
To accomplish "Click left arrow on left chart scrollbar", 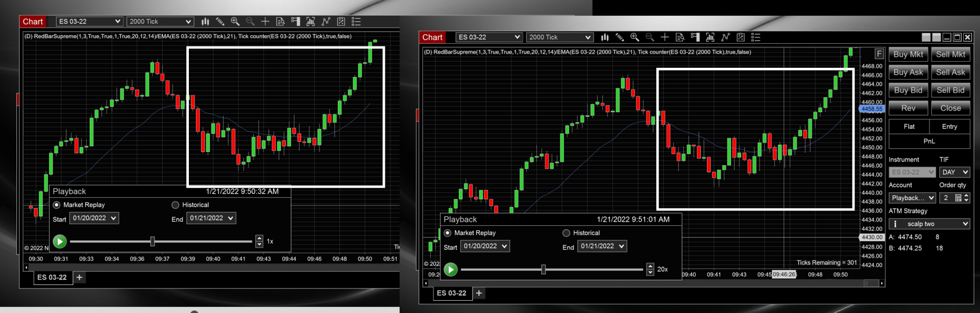I will (27, 268).
